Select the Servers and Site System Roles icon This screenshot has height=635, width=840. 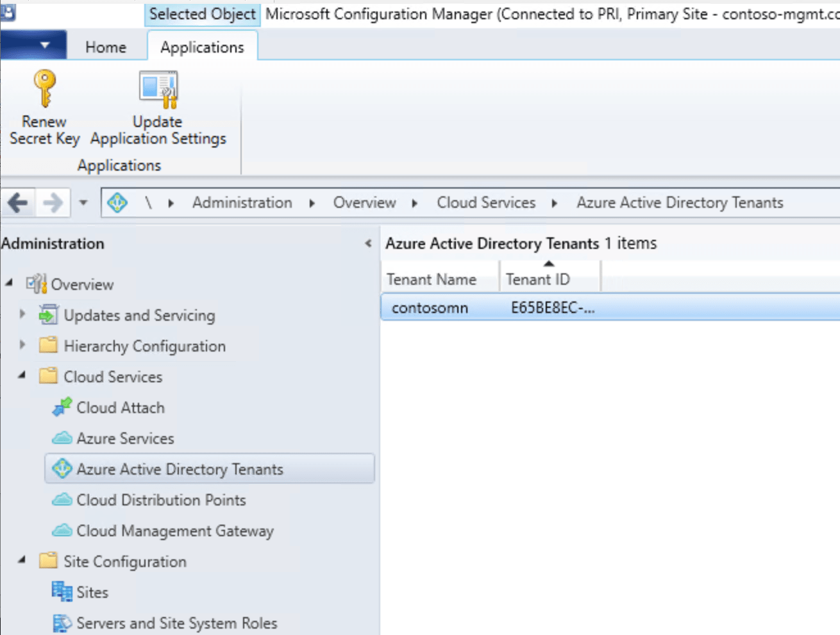[x=63, y=622]
